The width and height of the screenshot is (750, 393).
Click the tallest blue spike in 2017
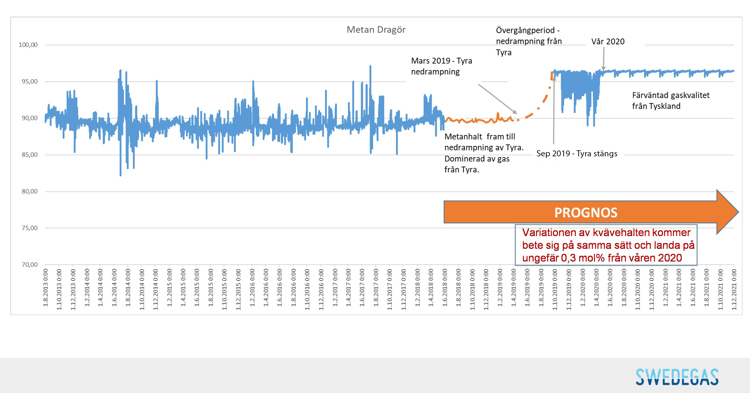370,67
